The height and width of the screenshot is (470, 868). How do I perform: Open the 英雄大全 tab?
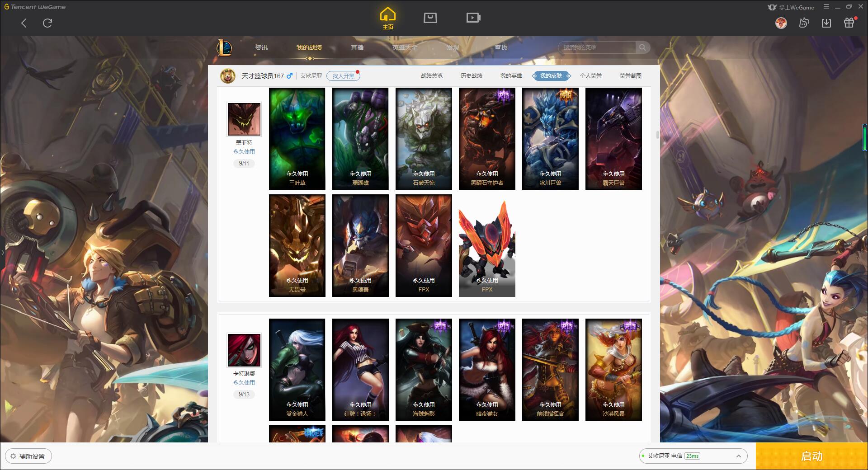pyautogui.click(x=405, y=47)
